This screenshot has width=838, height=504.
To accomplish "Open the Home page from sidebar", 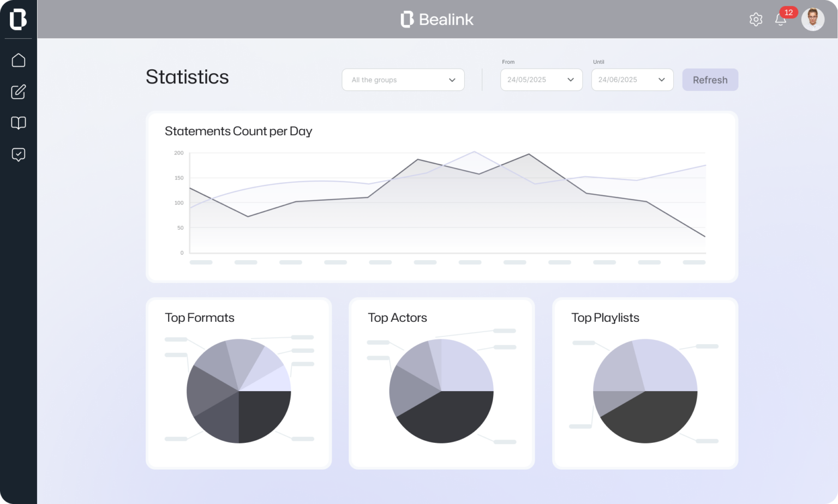I will coord(19,60).
